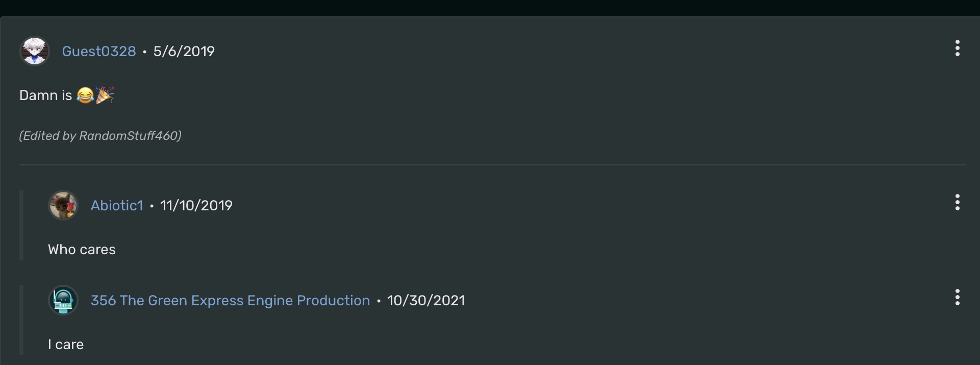The height and width of the screenshot is (365, 980).
Task: Open the Abiotic1 username link
Action: [117, 206]
